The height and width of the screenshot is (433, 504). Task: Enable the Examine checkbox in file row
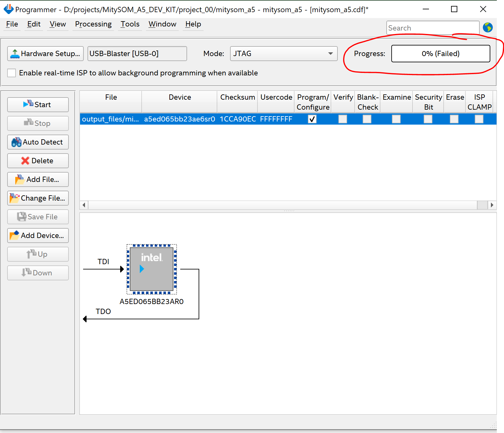(x=396, y=119)
